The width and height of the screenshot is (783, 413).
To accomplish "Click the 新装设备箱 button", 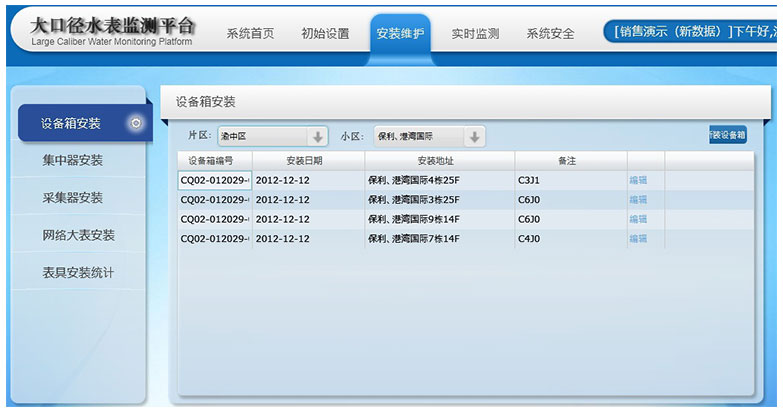I will pos(727,135).
